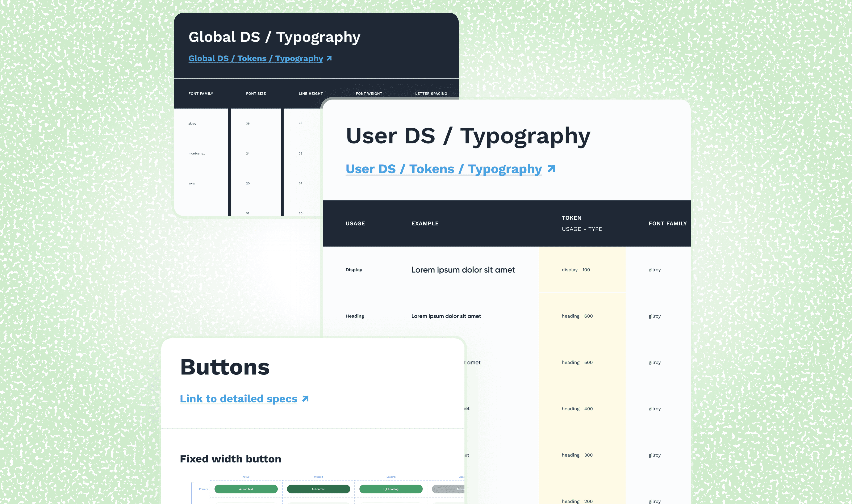Click the LINE HEIGHT column header
Image resolution: width=852 pixels, height=504 pixels.
310,94
